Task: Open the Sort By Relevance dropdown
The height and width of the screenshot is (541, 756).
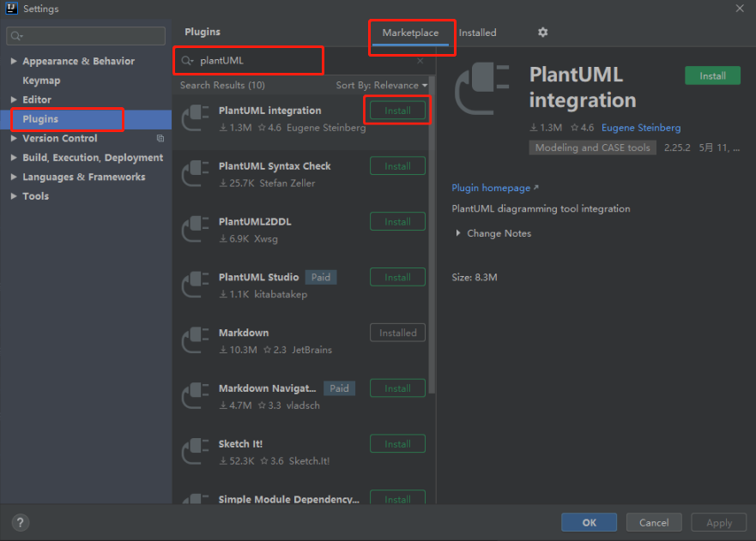Action: [x=381, y=86]
